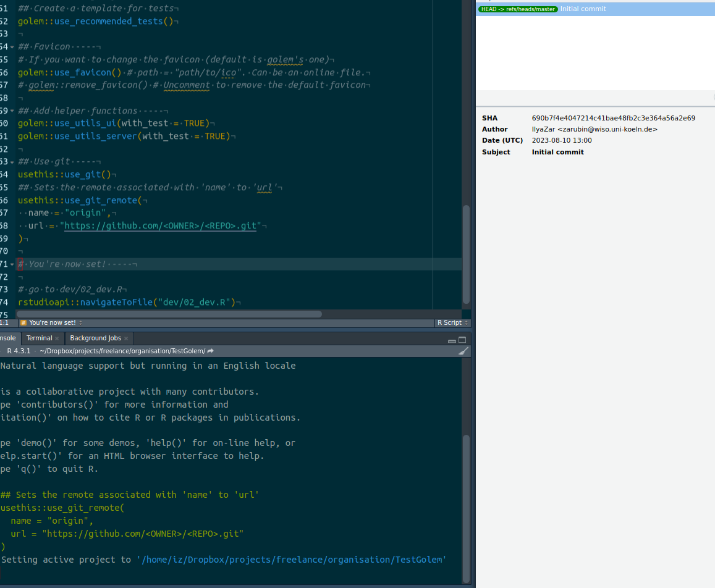Close the Terminal tab
This screenshot has height=588, width=715.
coord(57,338)
